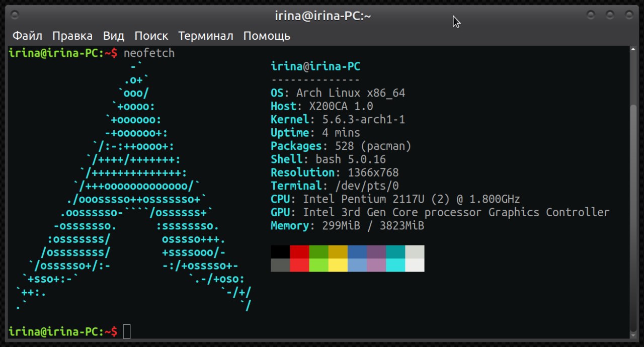
Task: Click the dark blue color block
Action: [x=357, y=252]
